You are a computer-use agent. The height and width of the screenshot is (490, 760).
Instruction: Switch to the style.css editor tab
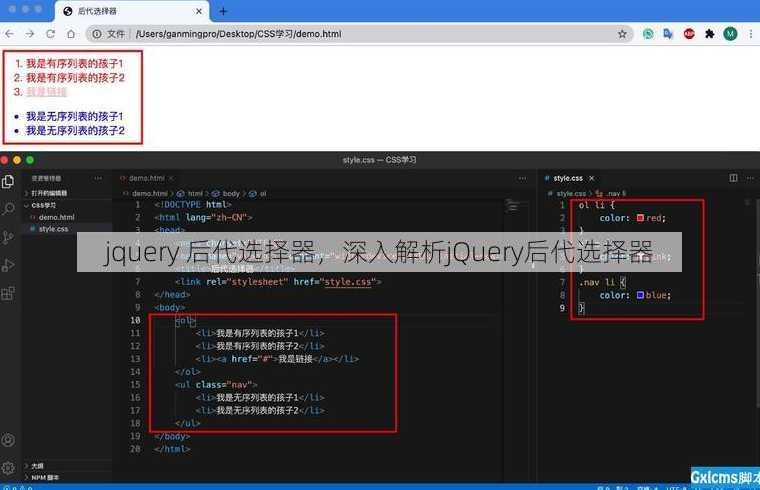[x=568, y=178]
